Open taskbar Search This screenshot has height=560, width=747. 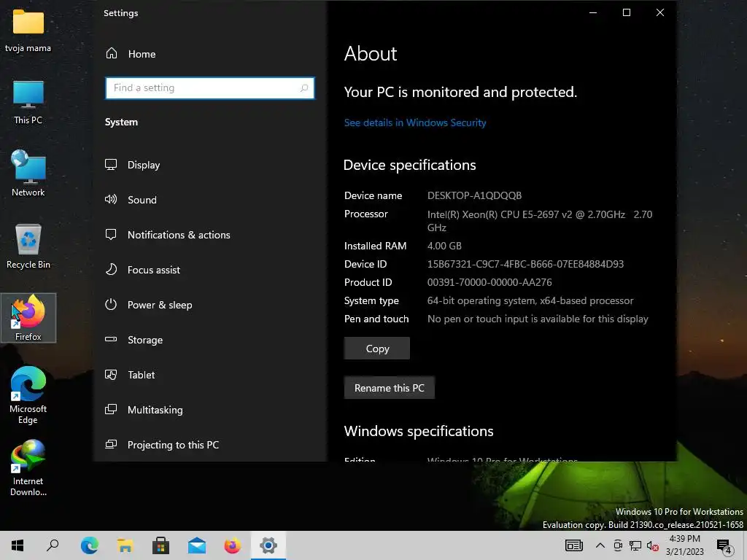click(53, 545)
